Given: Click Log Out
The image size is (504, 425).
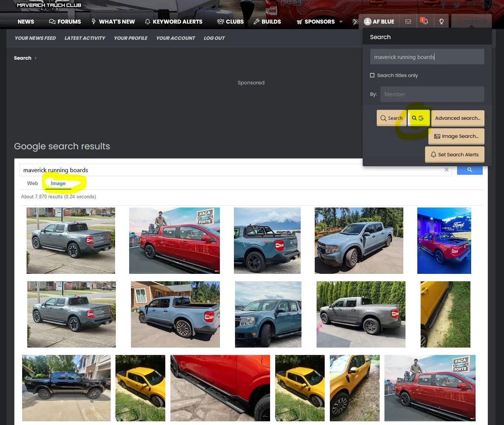Looking at the screenshot, I should 214,38.
